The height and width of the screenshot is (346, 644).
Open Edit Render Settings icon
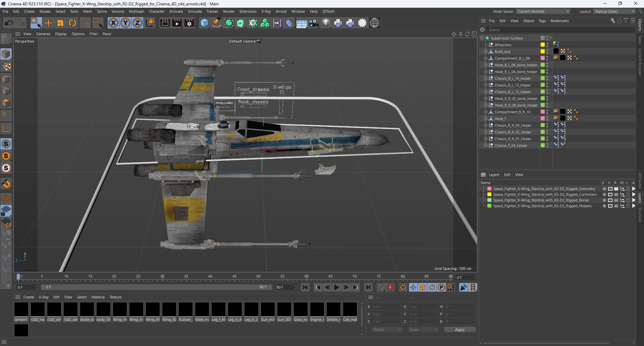coord(190,23)
